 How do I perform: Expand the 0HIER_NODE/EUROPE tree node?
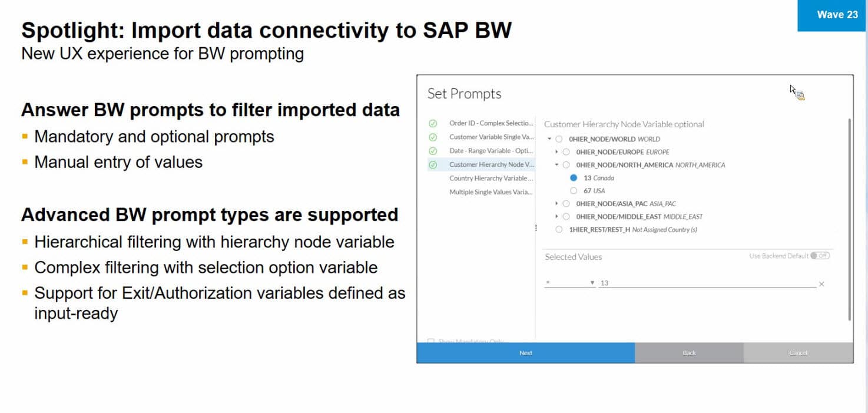tap(556, 152)
